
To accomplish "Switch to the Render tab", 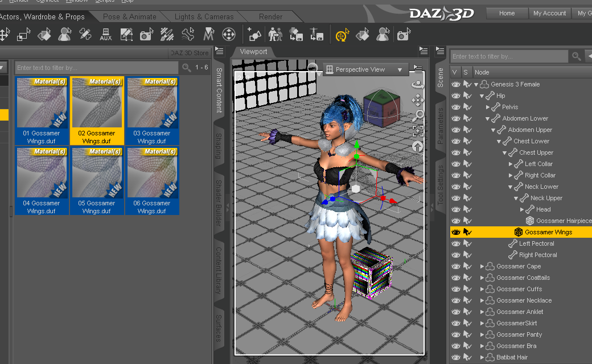I will [x=270, y=16].
